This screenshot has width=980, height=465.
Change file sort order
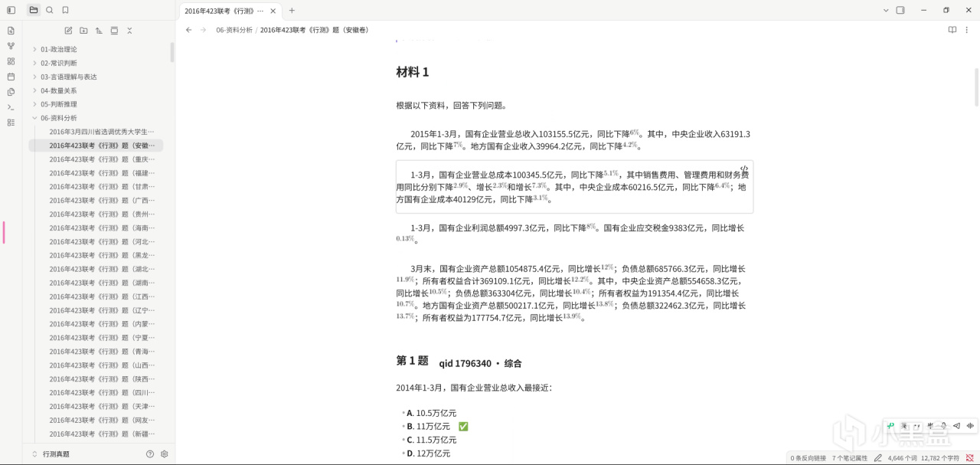(99, 31)
